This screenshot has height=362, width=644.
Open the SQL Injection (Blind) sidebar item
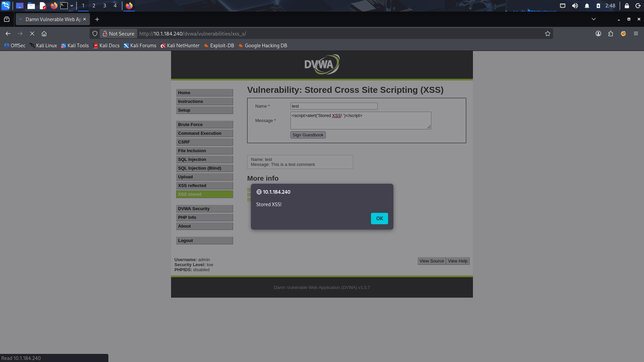(x=205, y=168)
